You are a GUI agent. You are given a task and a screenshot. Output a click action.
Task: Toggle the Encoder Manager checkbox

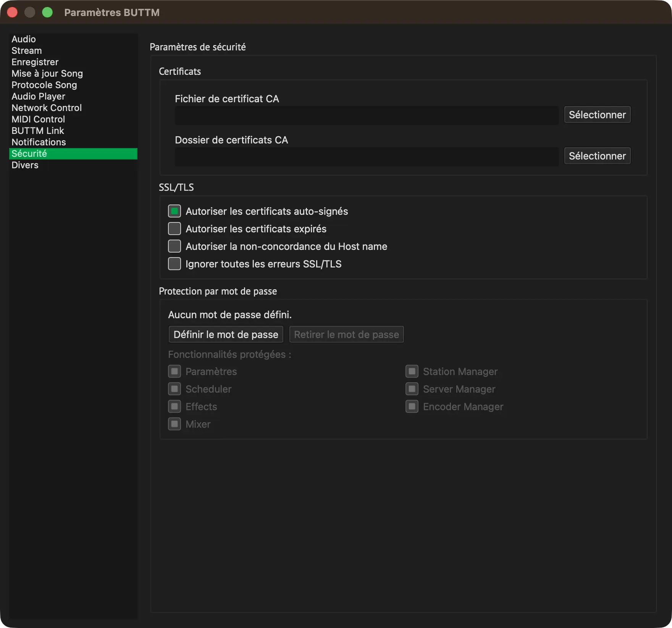(x=412, y=406)
